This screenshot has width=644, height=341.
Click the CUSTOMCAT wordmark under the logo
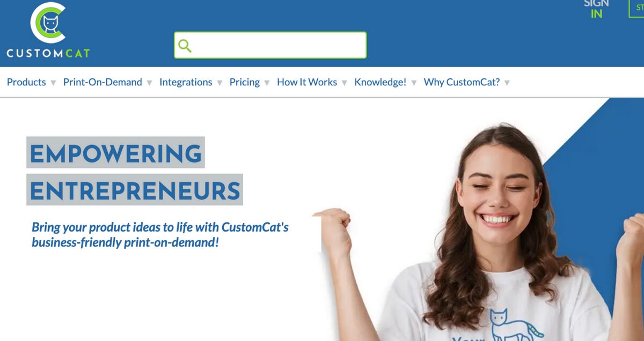click(48, 53)
